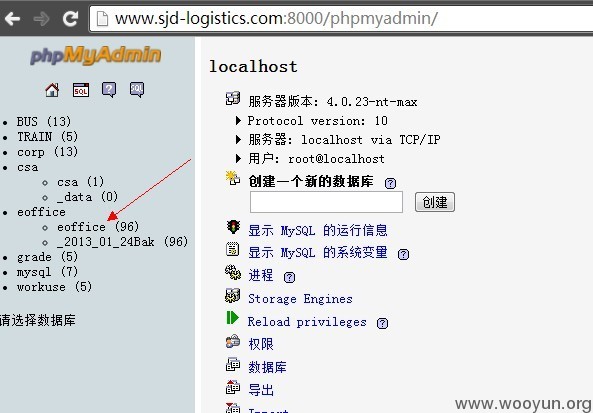
Task: Expand arrow beside Protocol version: 10
Action: (238, 121)
